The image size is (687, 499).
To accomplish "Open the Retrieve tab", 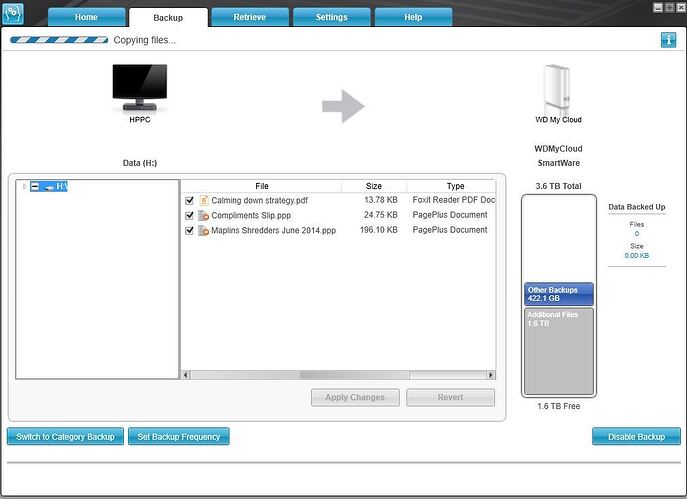I will coord(250,17).
